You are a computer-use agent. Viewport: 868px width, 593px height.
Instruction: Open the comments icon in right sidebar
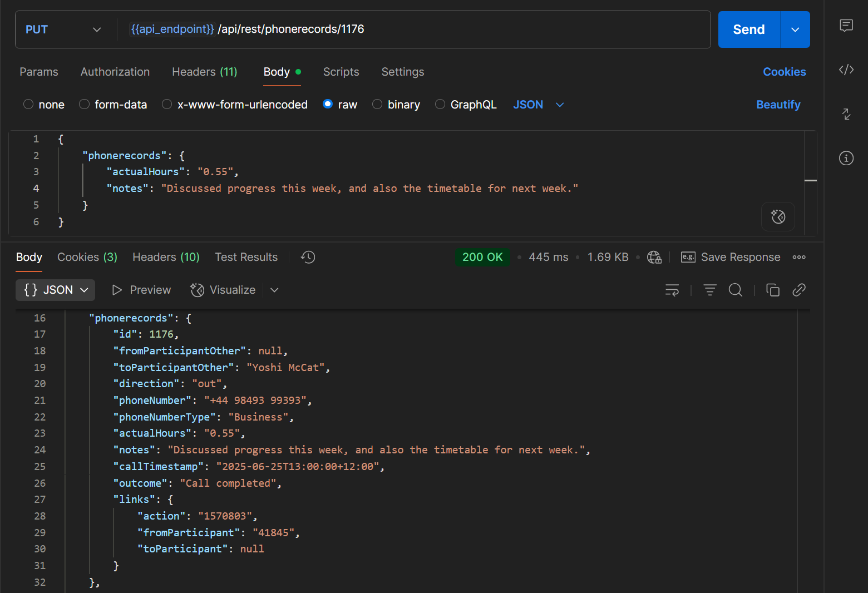(846, 26)
